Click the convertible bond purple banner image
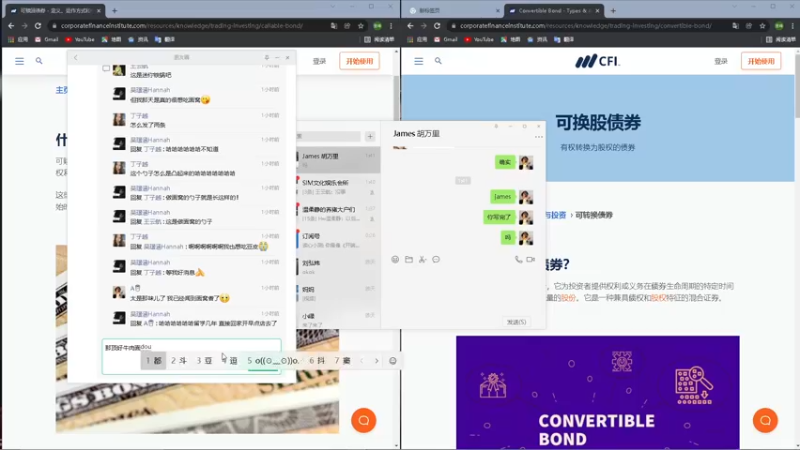The image size is (800, 450). (597, 392)
